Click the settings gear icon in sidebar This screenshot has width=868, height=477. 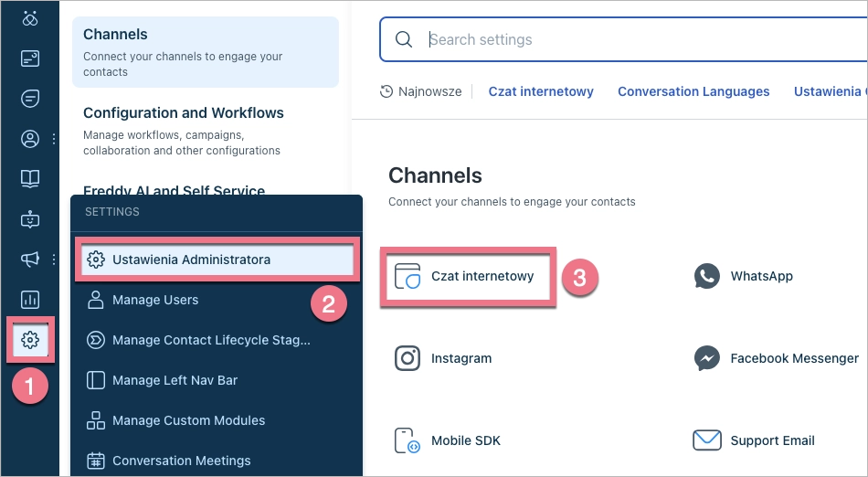(x=30, y=339)
